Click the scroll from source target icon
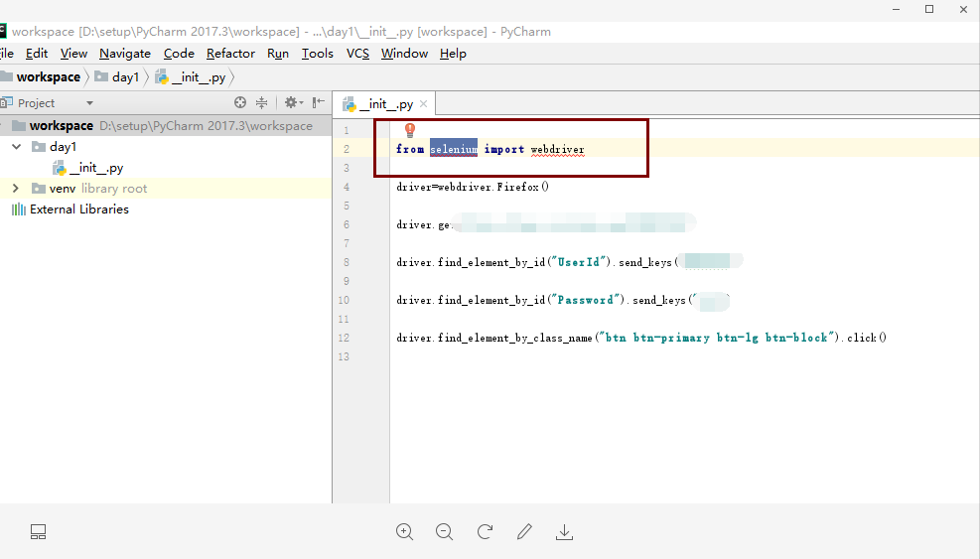The height and width of the screenshot is (559, 980). (x=240, y=102)
